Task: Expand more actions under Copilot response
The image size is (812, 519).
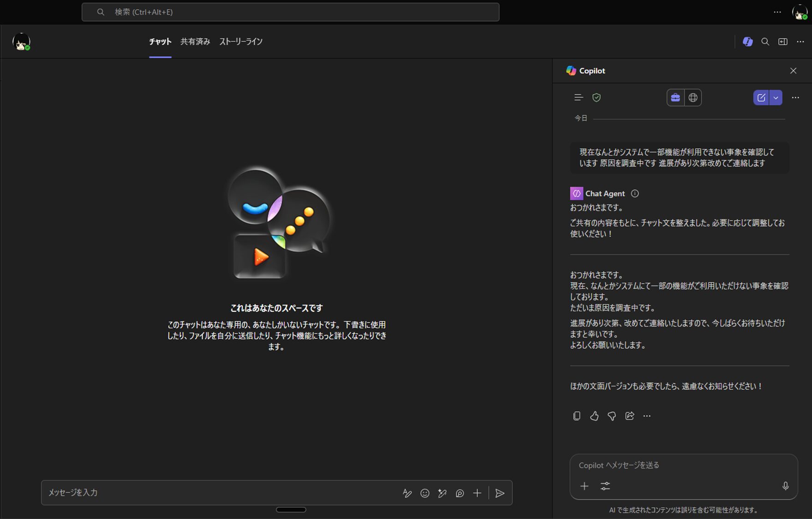Action: click(647, 416)
